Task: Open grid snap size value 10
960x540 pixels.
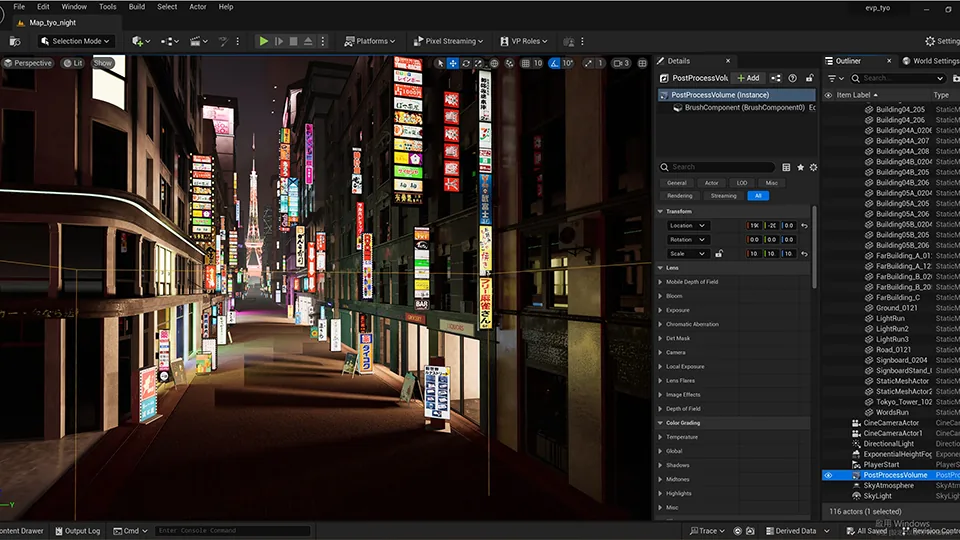Action: pos(538,63)
